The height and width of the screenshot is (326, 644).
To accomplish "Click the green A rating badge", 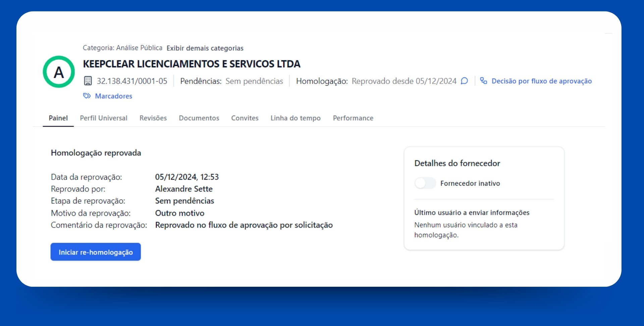I will coord(59,72).
